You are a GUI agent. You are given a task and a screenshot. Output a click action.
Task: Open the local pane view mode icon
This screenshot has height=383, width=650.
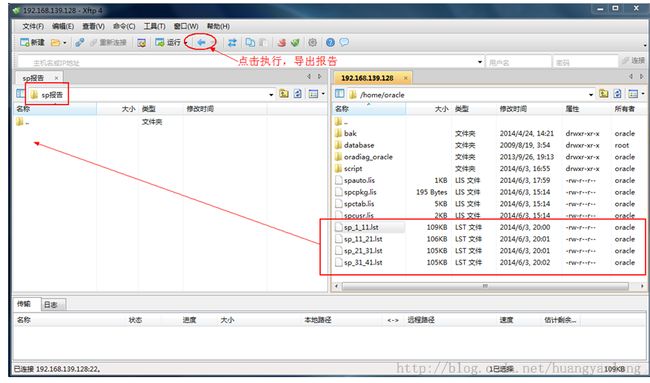click(313, 94)
